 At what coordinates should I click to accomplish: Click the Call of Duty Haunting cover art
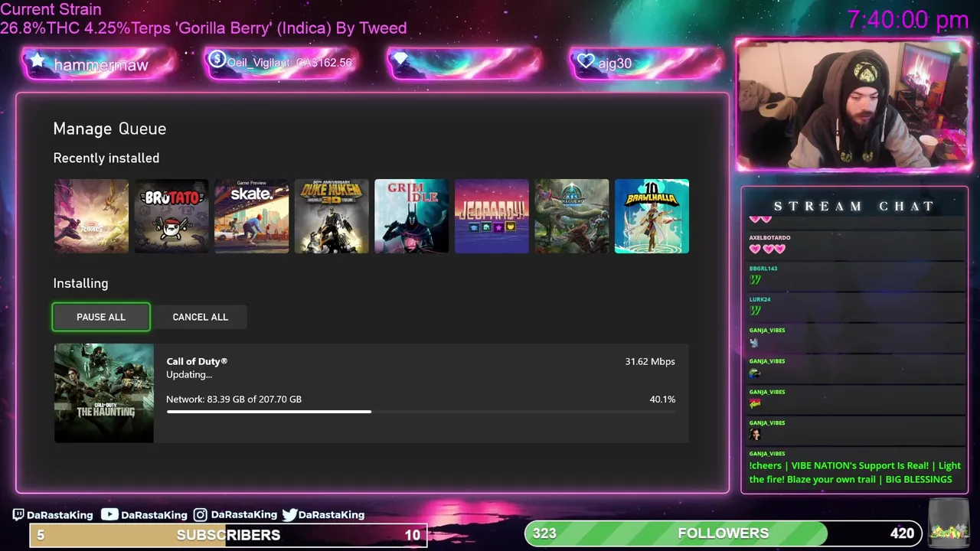103,393
